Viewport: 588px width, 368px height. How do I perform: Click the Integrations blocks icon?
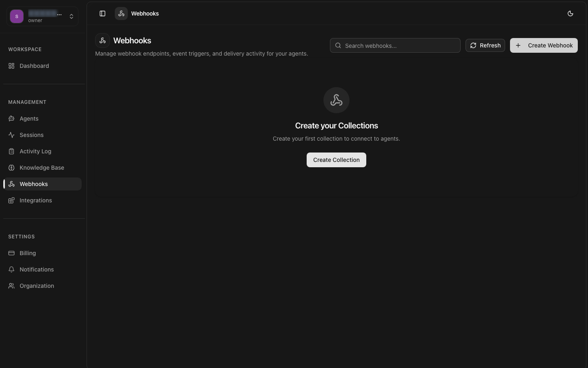(11, 200)
